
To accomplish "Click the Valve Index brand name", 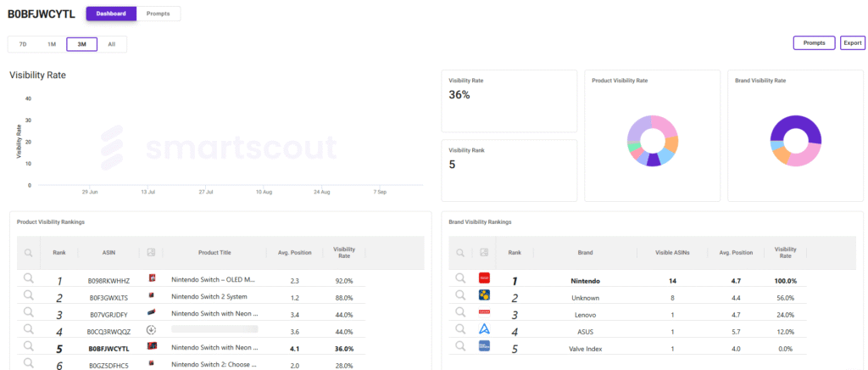I will click(585, 349).
